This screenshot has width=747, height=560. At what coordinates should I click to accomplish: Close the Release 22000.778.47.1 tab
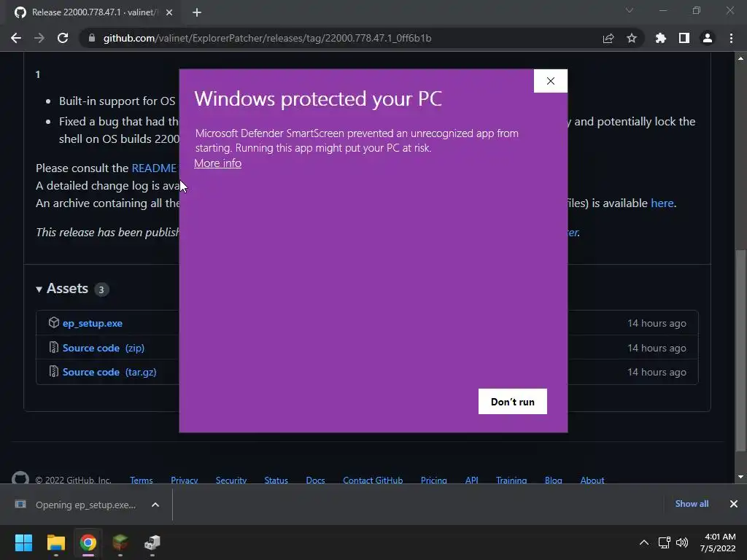(x=169, y=12)
